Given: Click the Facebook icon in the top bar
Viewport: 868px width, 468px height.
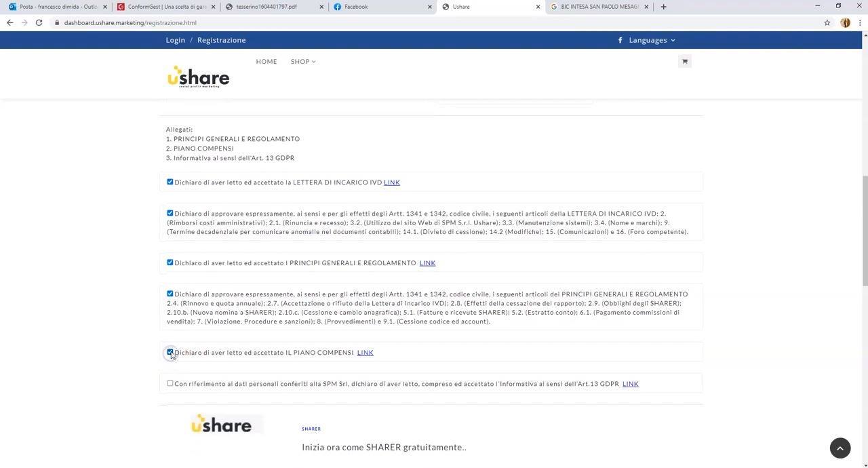Looking at the screenshot, I should click(620, 40).
